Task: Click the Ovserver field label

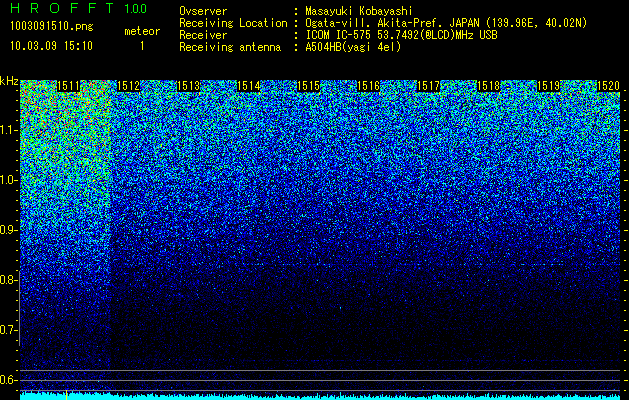Action: [203, 11]
